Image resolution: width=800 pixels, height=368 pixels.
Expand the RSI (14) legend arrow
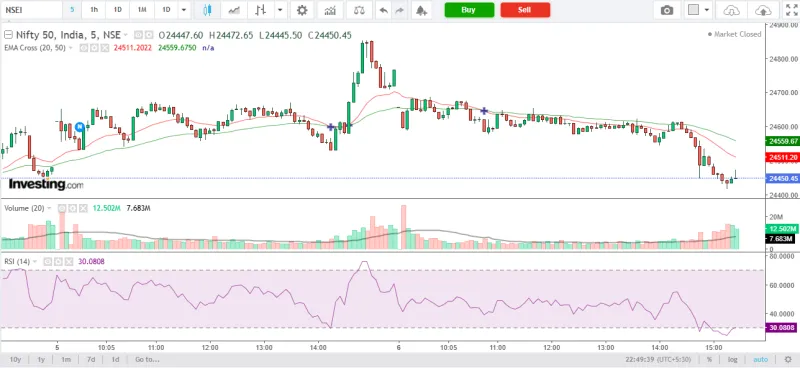tap(35, 261)
